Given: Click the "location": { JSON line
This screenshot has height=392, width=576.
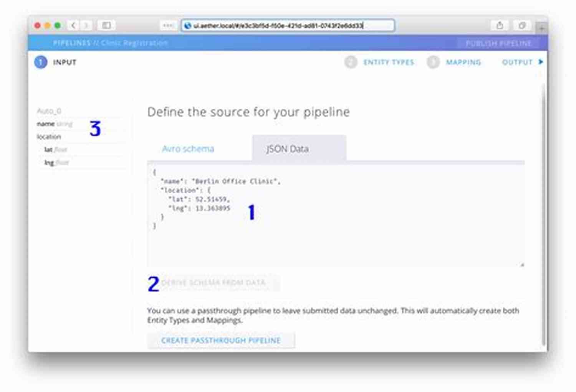Looking at the screenshot, I should point(185,190).
